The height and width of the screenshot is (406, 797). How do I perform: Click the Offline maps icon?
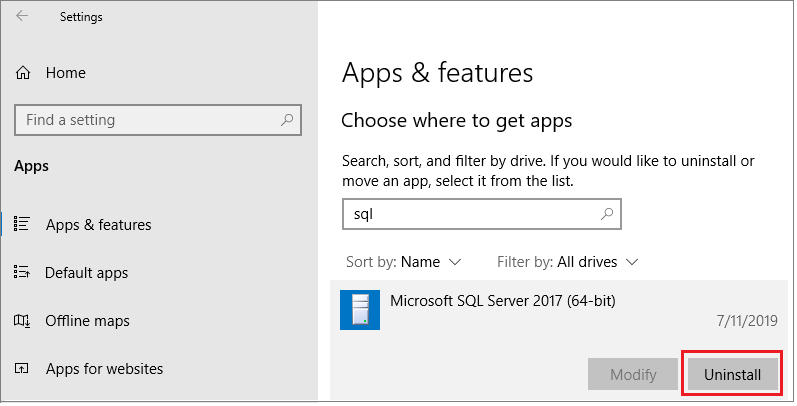point(23,321)
